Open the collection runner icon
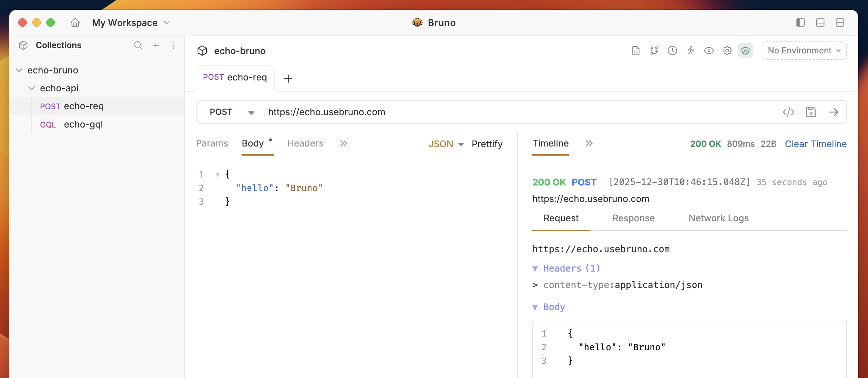868x378 pixels. 690,51
